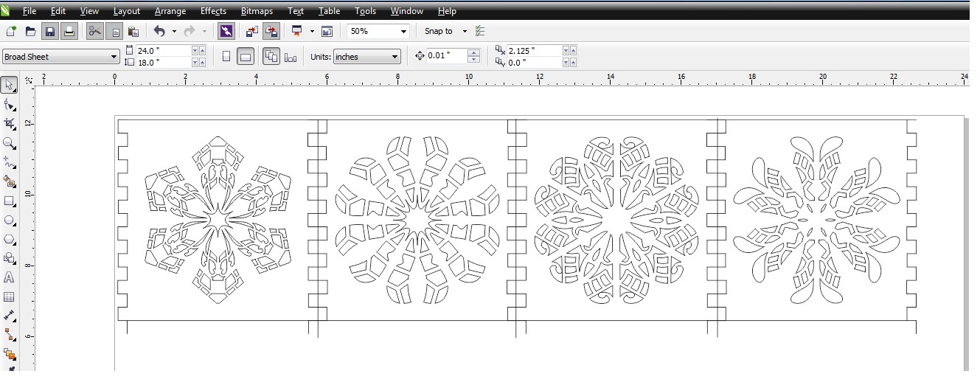Open the File menu
The image size is (980, 385).
point(29,11)
